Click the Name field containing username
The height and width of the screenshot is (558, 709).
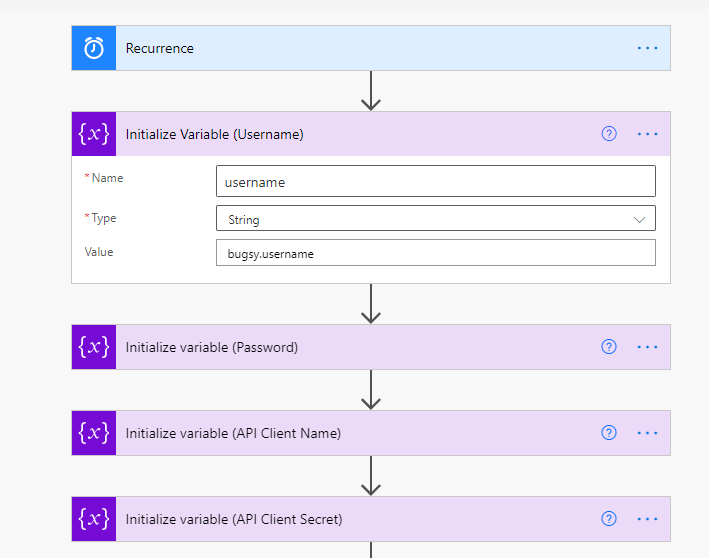436,181
